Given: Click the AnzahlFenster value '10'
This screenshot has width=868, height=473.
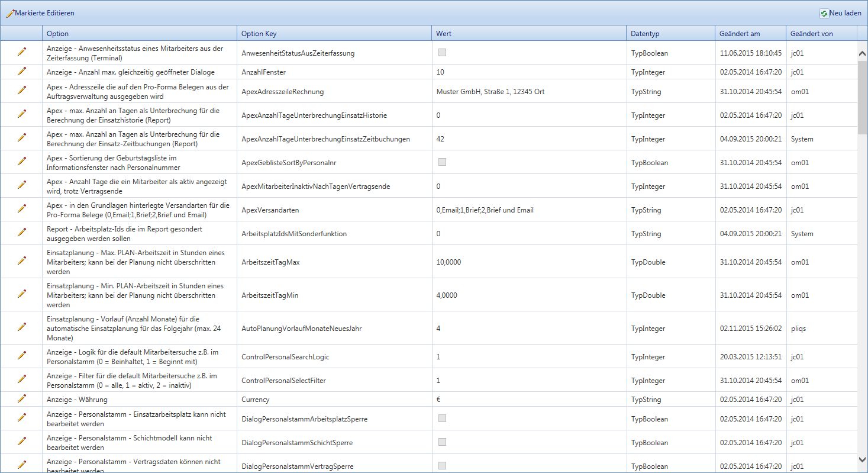Looking at the screenshot, I should (x=440, y=72).
